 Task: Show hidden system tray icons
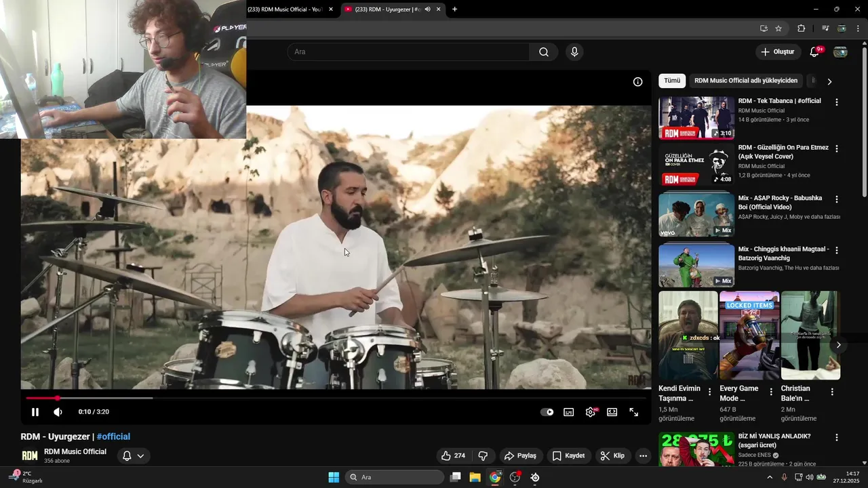769,477
